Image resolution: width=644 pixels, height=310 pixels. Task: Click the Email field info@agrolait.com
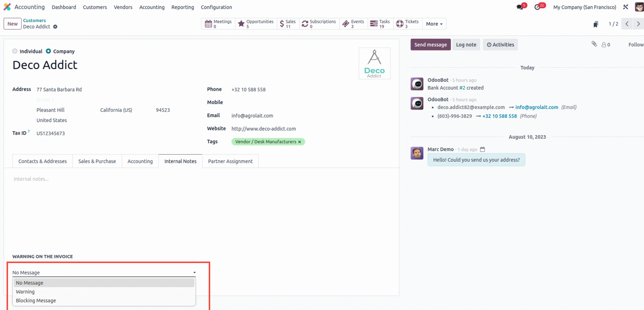[x=253, y=116]
